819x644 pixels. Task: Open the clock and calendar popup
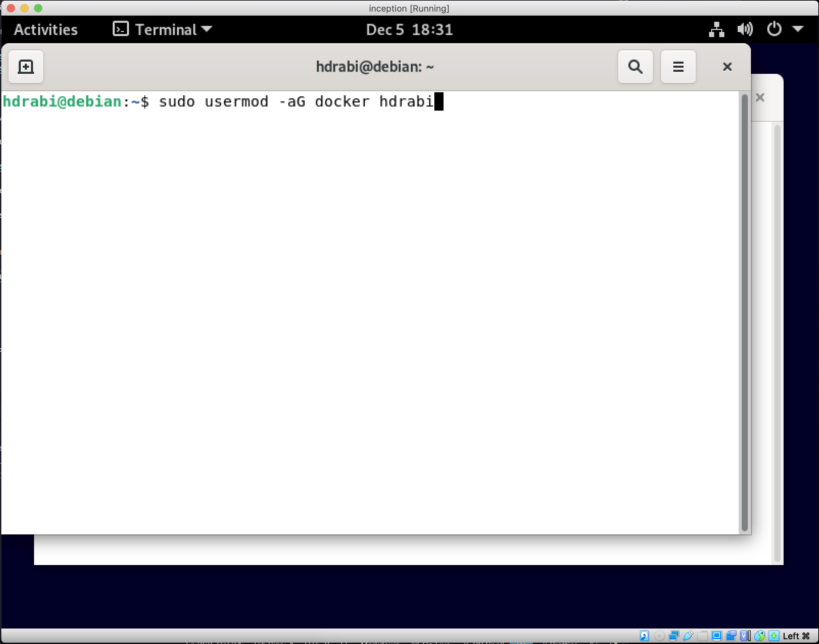[409, 29]
